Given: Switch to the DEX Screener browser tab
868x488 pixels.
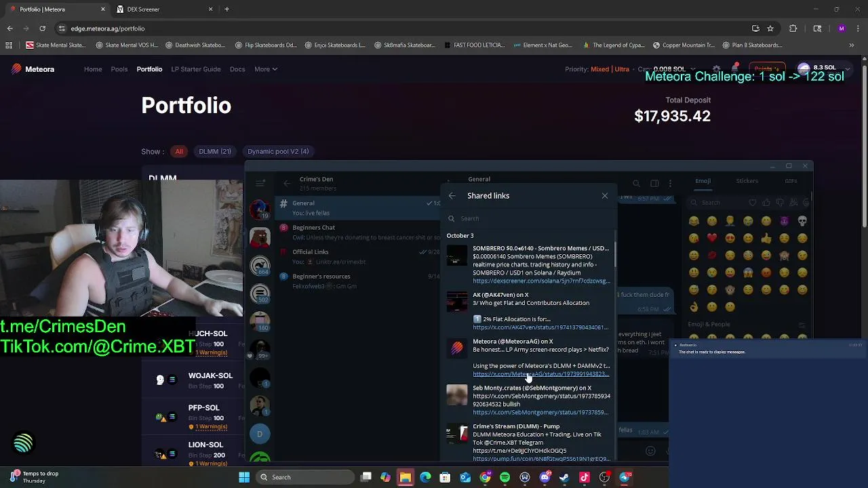Looking at the screenshot, I should pyautogui.click(x=165, y=9).
